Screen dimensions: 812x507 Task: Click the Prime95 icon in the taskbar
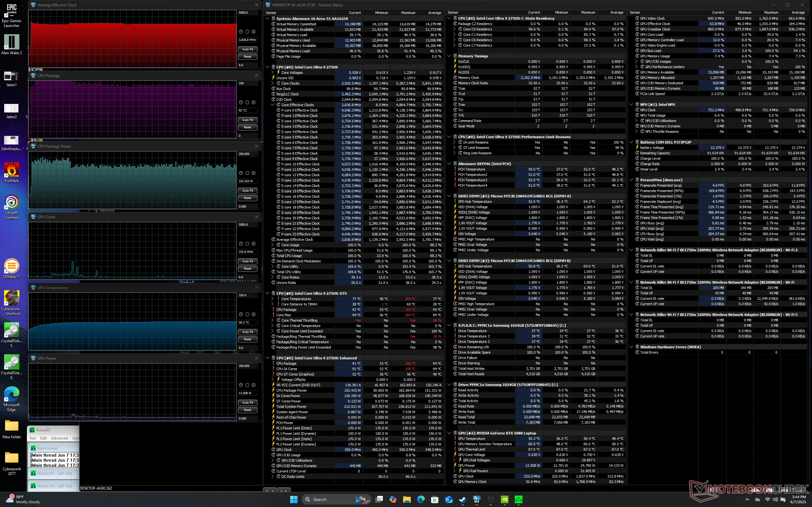pos(518,499)
